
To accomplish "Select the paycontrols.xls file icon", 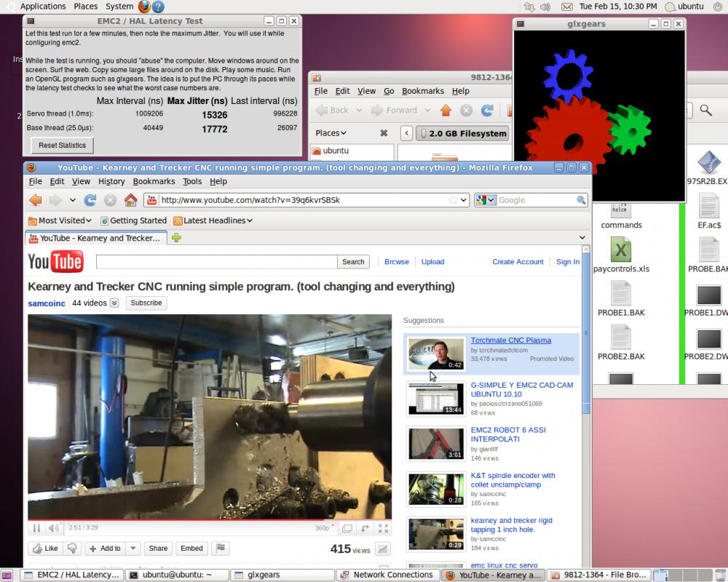I will [621, 250].
